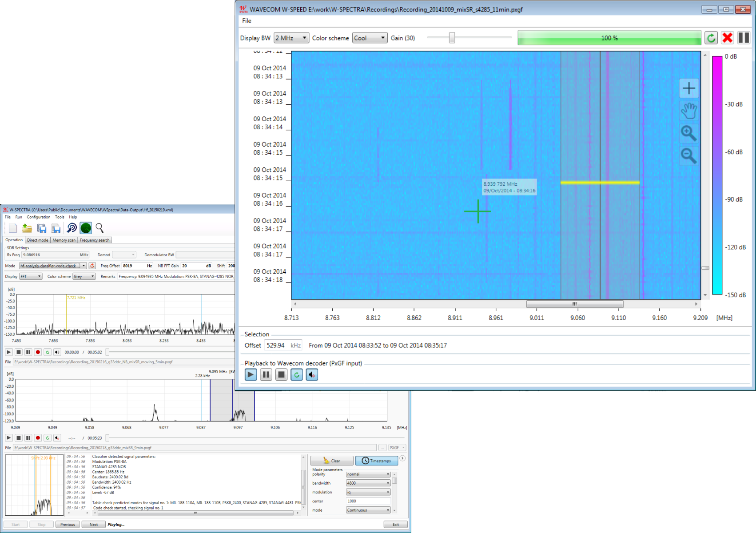Viewport: 756px width, 533px height.
Task: Select the hand pan tool in W-SPEED
Action: point(689,111)
